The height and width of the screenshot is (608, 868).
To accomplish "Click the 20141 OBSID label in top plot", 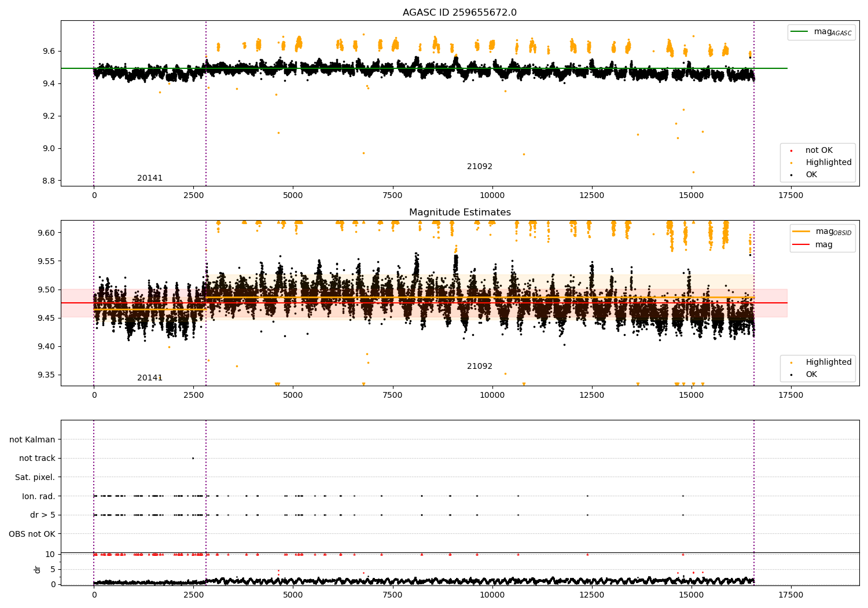I will pos(150,178).
